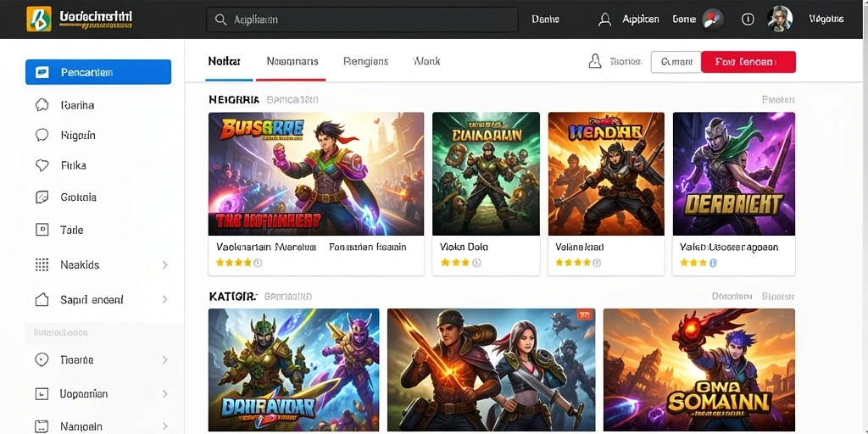Switch to the Naomnaris tab
This screenshot has width=868, height=434.
point(292,61)
